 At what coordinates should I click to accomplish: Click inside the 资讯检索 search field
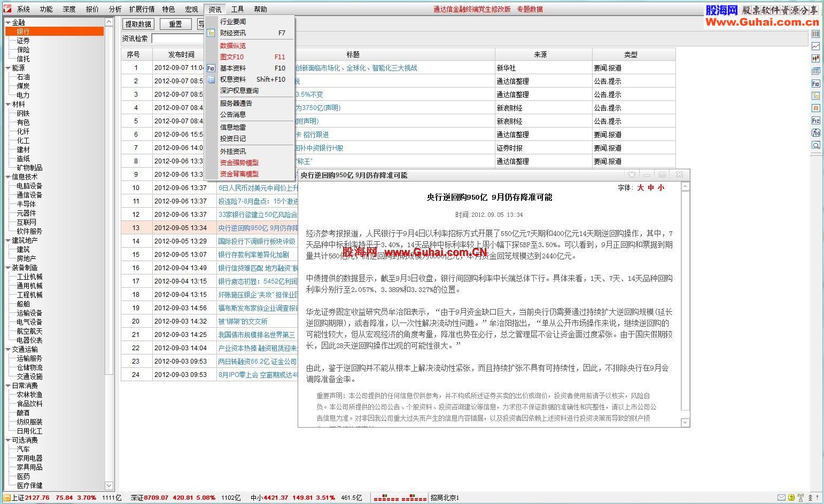coord(178,38)
